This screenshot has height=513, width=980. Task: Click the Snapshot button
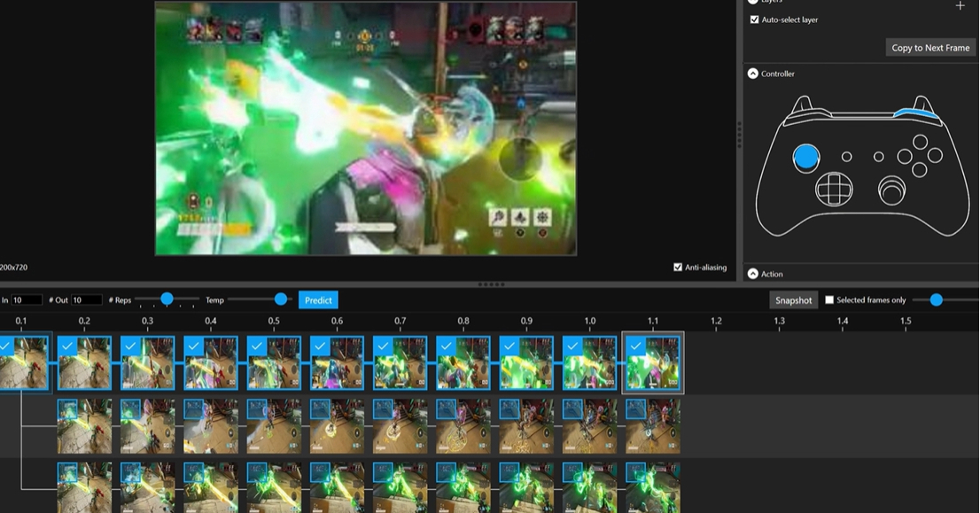793,300
